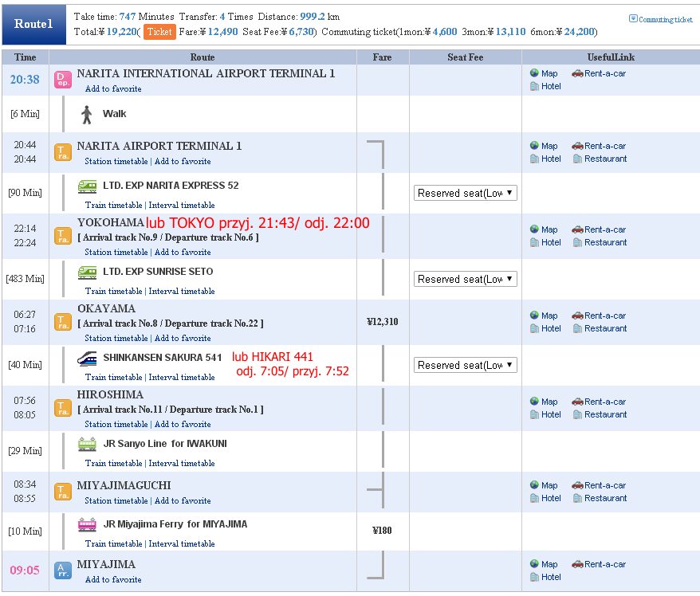This screenshot has height=596, width=700.
Task: Click the Tra. icon beside Narita Airport Terminal 1
Action: tap(63, 152)
